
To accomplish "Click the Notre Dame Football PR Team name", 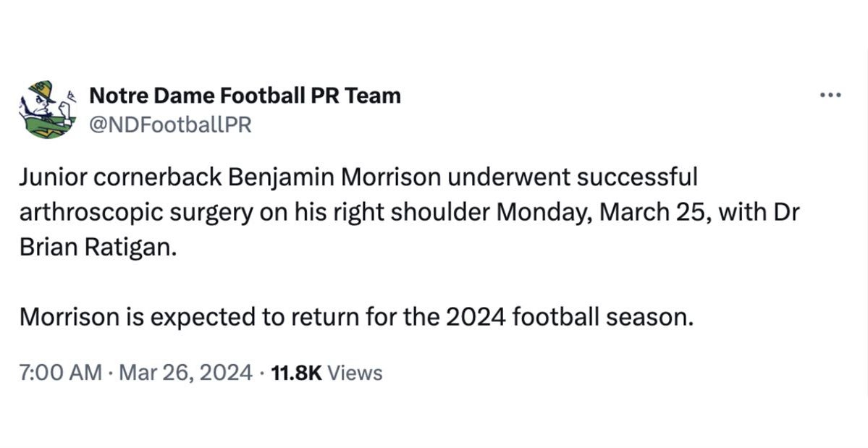I will (245, 95).
